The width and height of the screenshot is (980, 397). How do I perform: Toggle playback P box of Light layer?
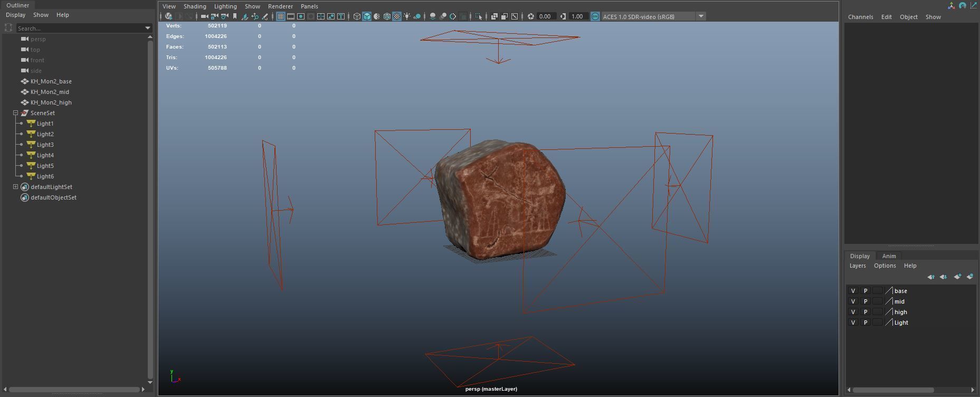[865, 323]
